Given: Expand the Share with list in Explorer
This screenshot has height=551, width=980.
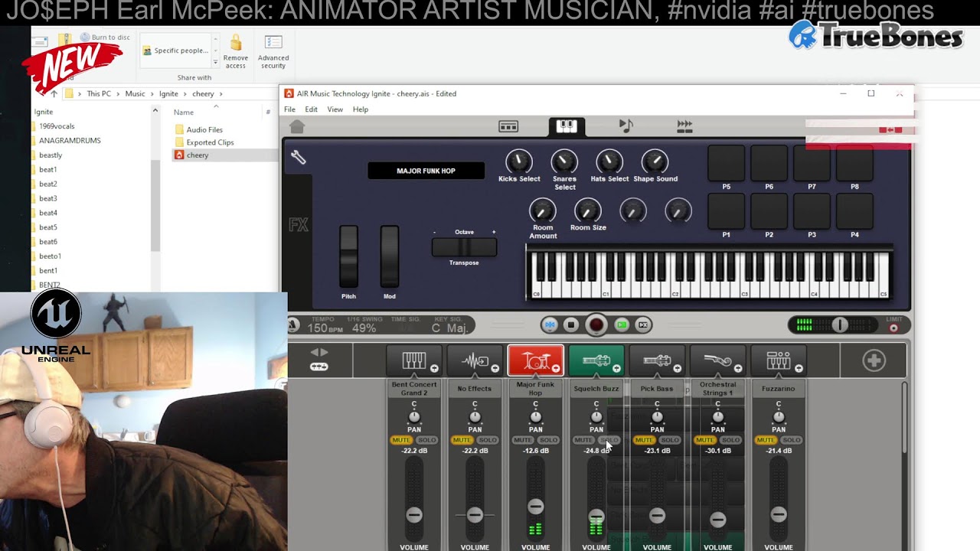Looking at the screenshot, I should (215, 61).
